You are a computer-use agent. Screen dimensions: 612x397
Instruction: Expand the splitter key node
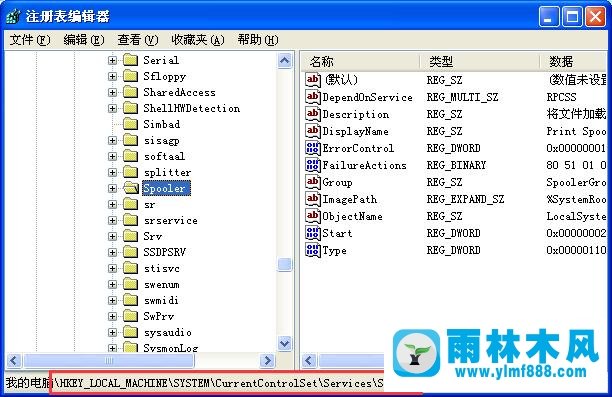tap(112, 172)
